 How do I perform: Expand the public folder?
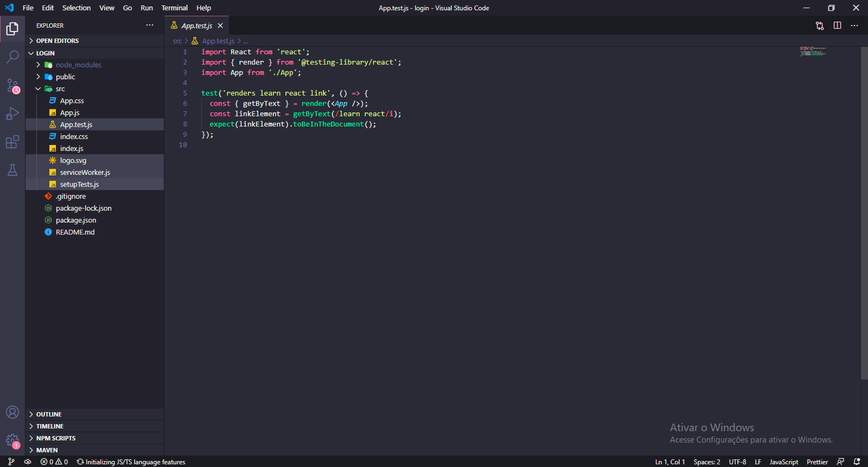[65, 77]
